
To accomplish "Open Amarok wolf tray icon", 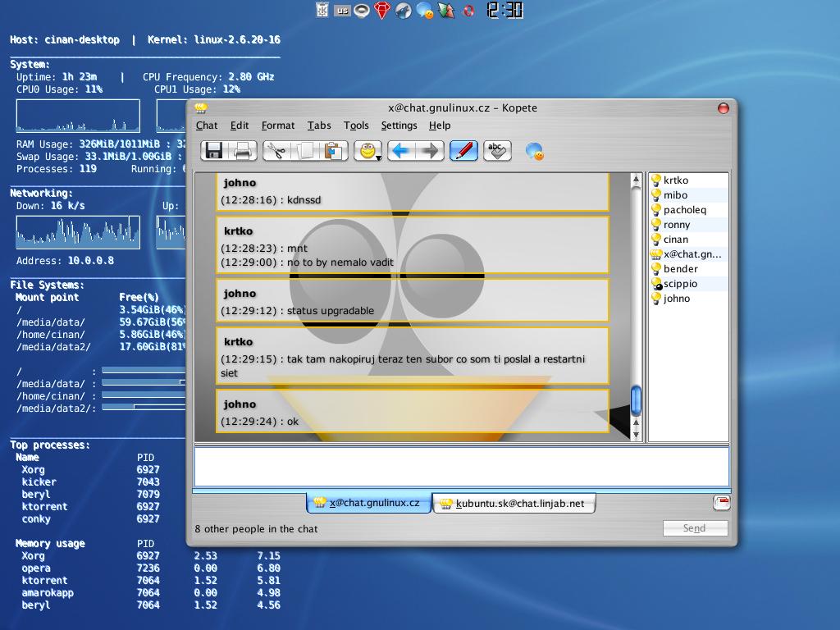I will (x=404, y=10).
